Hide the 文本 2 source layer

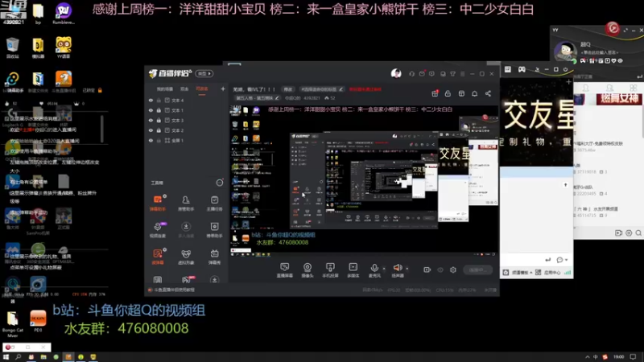(151, 130)
